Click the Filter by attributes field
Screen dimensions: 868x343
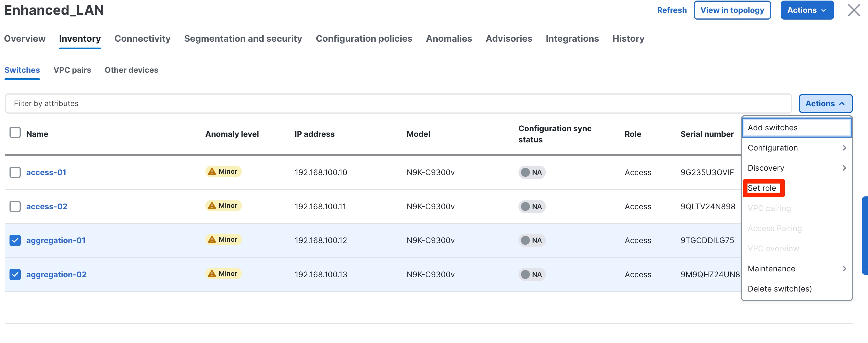[x=398, y=104]
